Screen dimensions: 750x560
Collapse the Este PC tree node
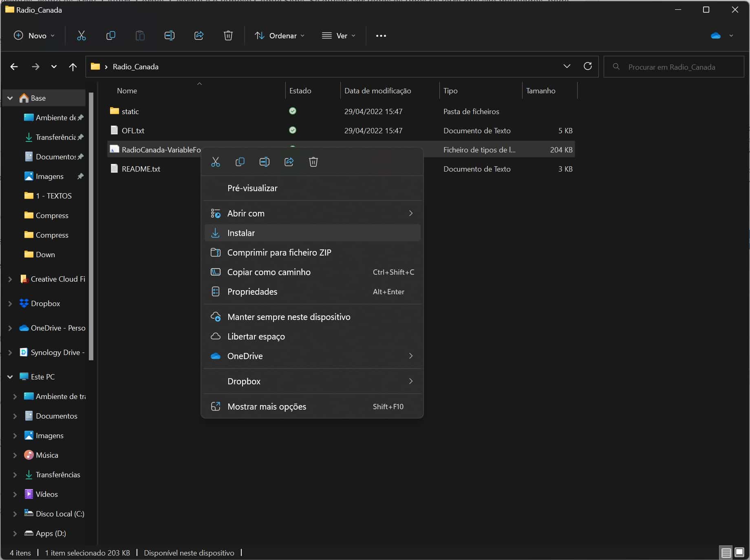pos(10,377)
